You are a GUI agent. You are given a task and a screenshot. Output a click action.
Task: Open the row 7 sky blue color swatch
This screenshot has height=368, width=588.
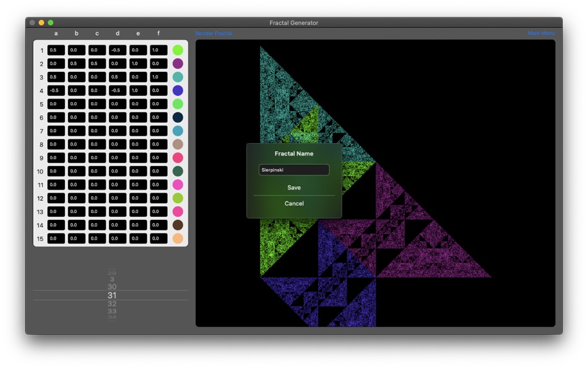pos(178,131)
